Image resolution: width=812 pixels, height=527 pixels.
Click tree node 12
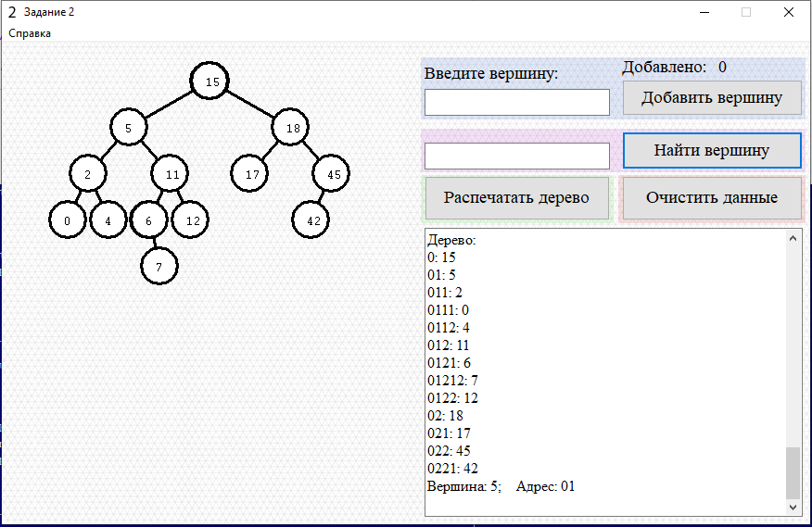coord(190,220)
